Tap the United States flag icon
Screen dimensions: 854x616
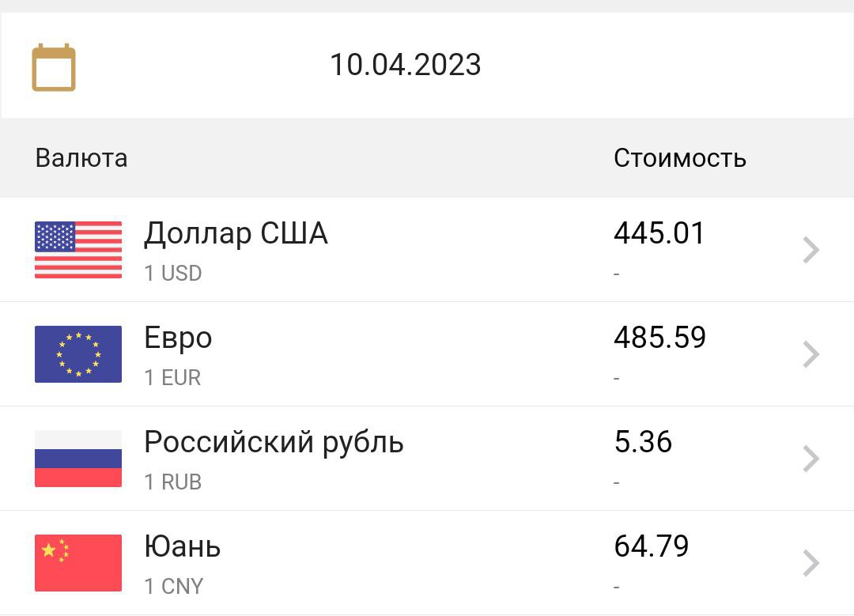pos(78,250)
